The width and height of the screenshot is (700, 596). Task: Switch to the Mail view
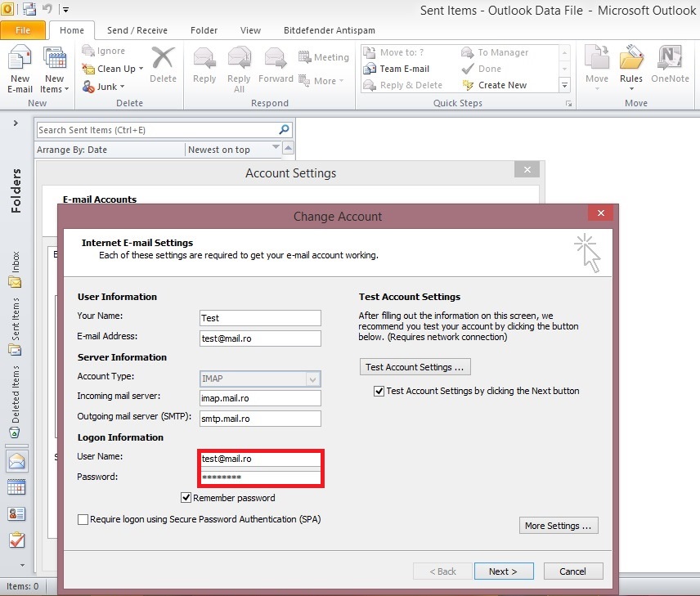coord(16,461)
